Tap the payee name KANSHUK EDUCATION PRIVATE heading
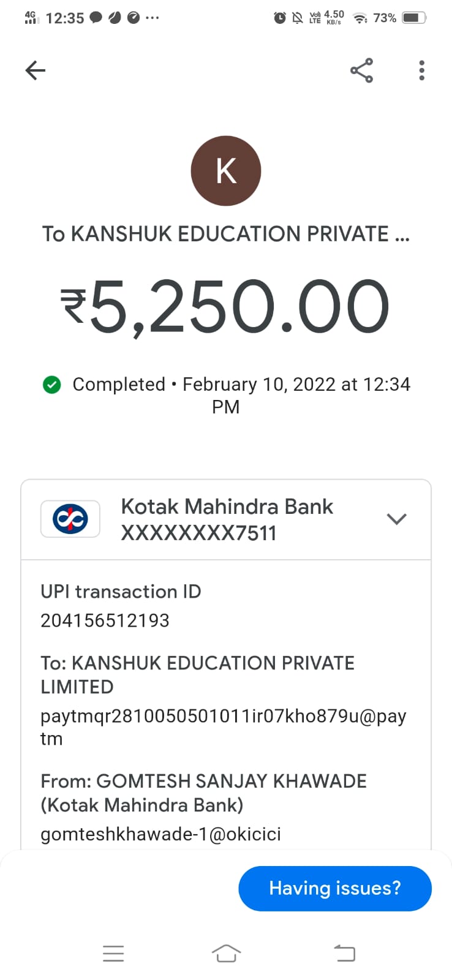The height and width of the screenshot is (980, 452). [x=226, y=234]
